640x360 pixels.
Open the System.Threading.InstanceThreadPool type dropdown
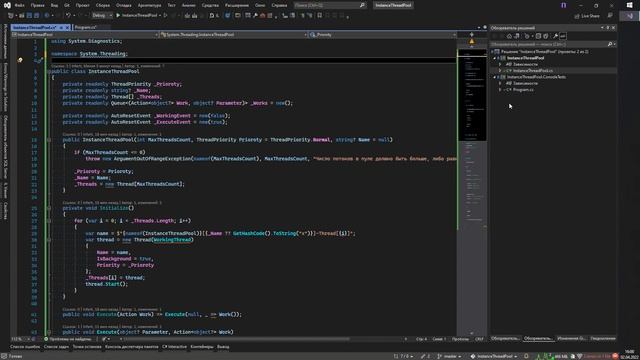point(233,35)
